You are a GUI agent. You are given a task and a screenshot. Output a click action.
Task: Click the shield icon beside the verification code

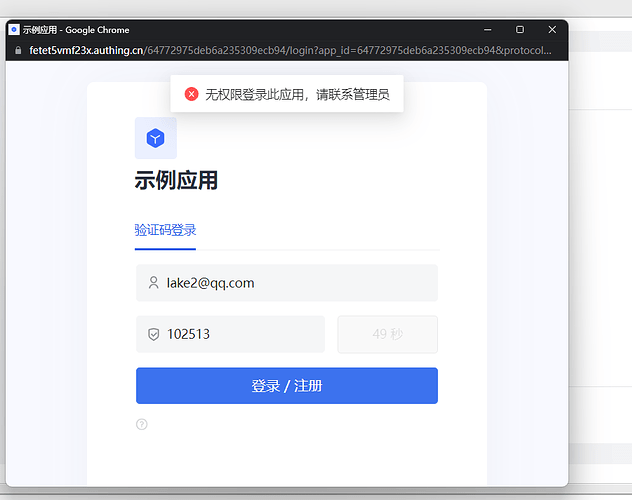coord(153,334)
